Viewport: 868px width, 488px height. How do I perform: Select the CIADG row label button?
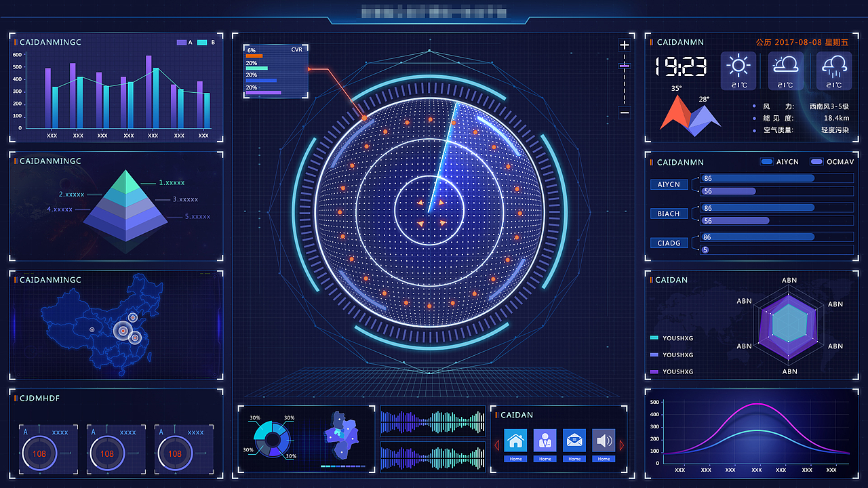[x=669, y=243]
